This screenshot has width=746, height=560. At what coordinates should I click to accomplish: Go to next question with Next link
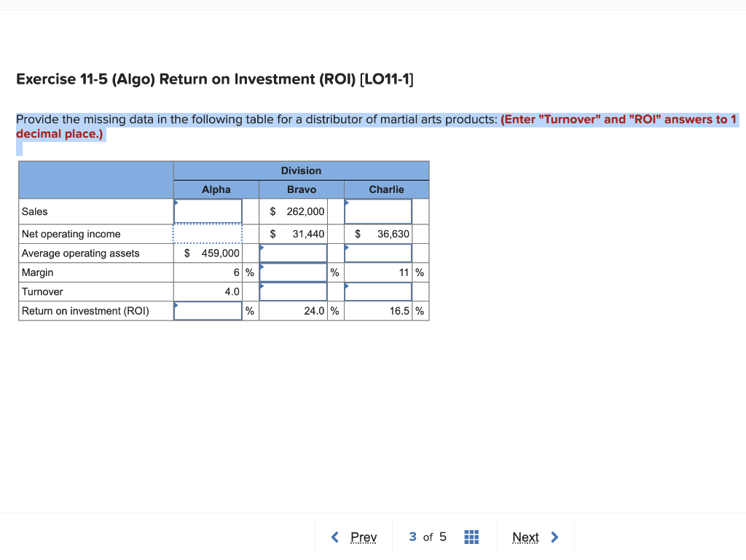(525, 537)
